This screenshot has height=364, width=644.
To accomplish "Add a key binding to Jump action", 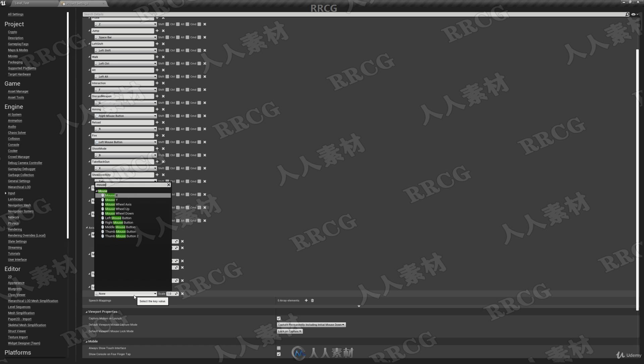I will [157, 31].
